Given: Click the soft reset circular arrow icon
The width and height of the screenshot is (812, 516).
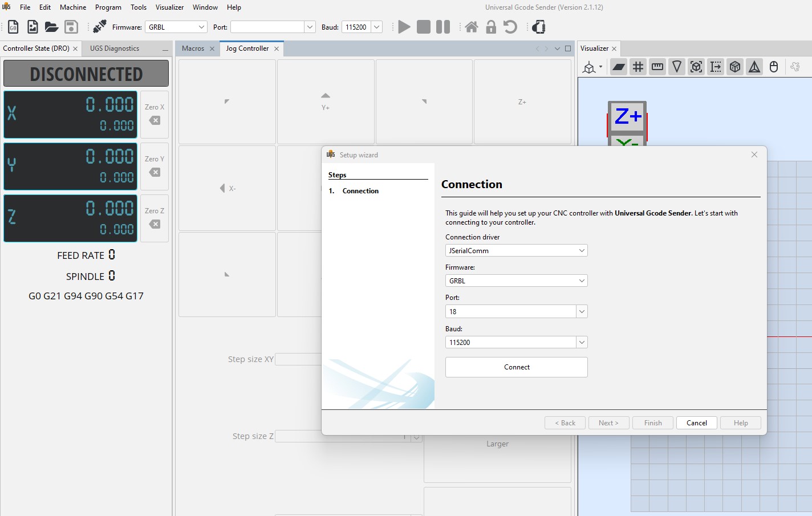Looking at the screenshot, I should [510, 27].
